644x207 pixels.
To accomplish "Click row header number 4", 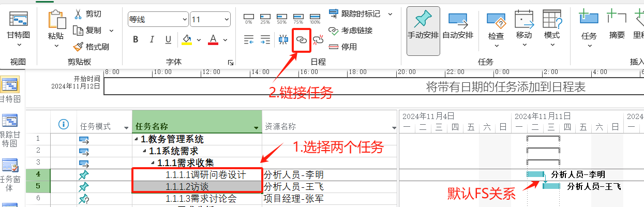I will [39, 174].
